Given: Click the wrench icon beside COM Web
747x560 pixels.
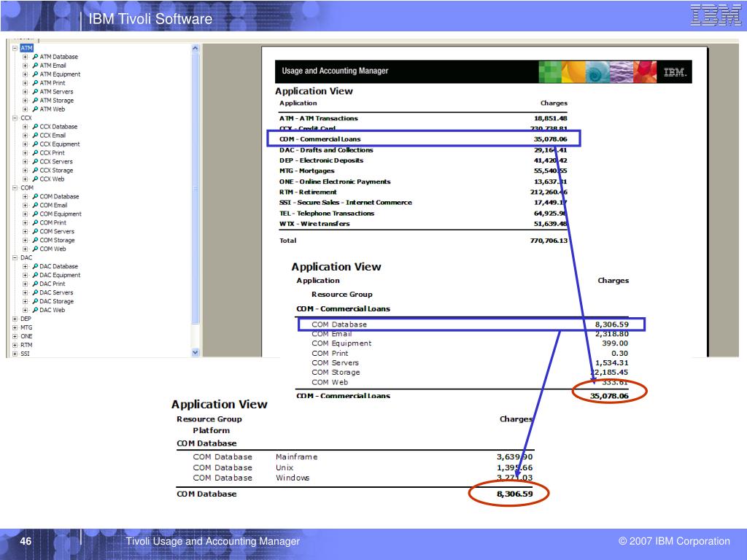Looking at the screenshot, I should pyautogui.click(x=35, y=249).
